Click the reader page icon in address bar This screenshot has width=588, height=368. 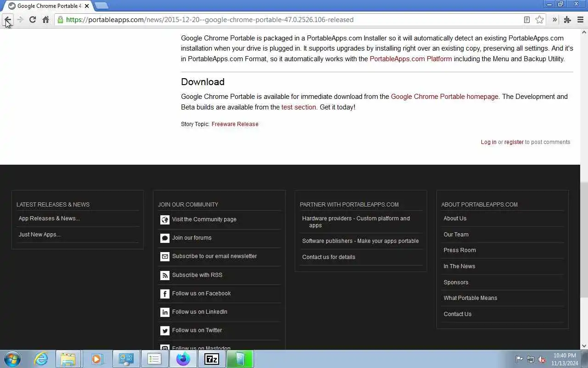point(527,20)
